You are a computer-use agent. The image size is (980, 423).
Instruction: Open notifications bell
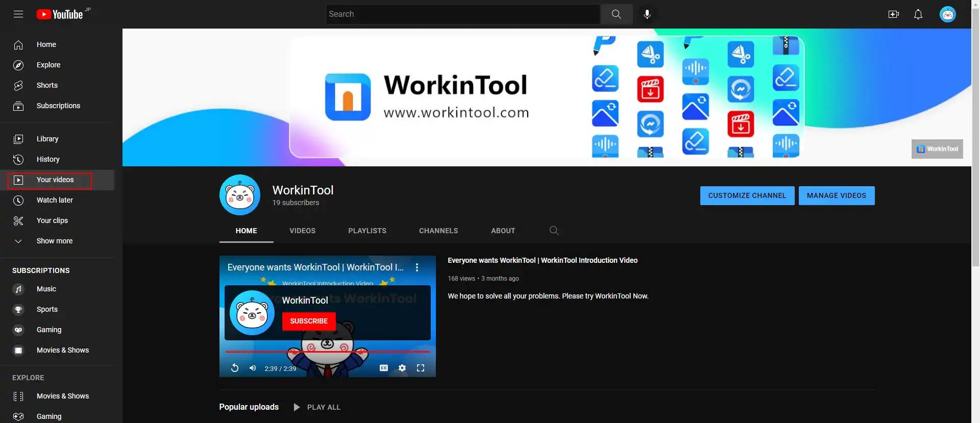918,14
